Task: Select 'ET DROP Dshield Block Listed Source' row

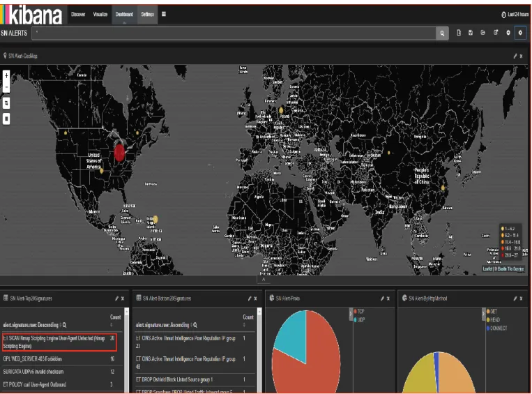Action: click(x=195, y=380)
